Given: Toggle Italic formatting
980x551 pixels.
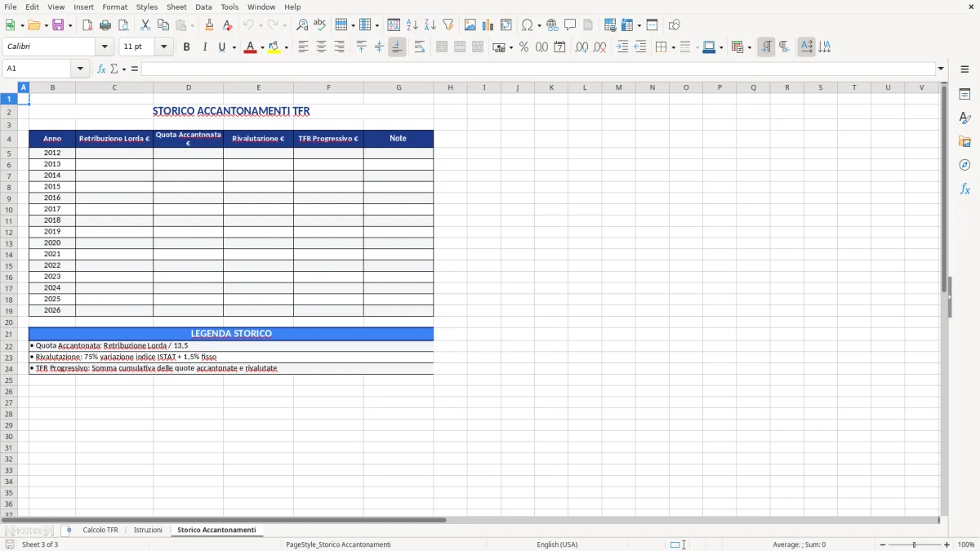Looking at the screenshot, I should click(x=204, y=47).
